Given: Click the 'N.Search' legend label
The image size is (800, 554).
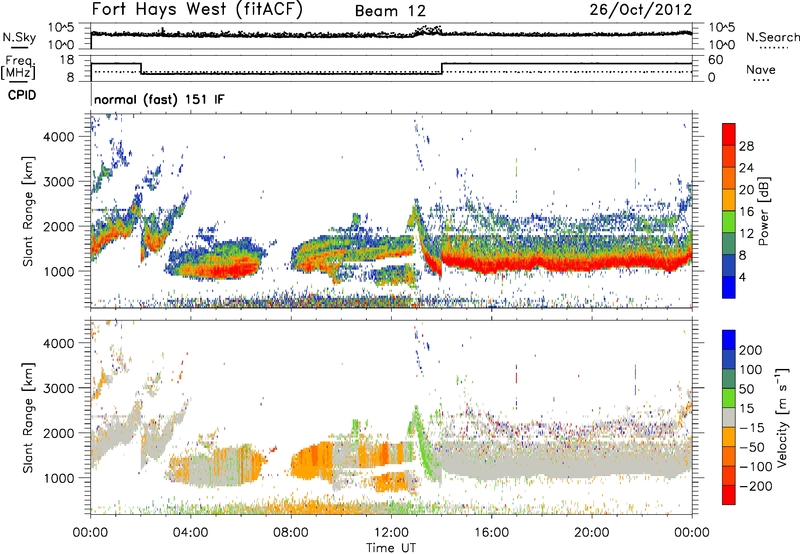Looking at the screenshot, I should [x=772, y=37].
